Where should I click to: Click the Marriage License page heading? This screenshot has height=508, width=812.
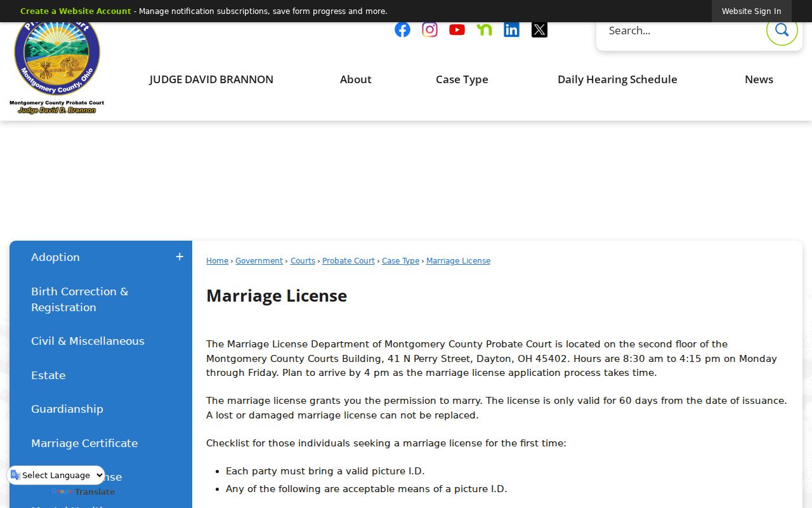click(x=277, y=296)
